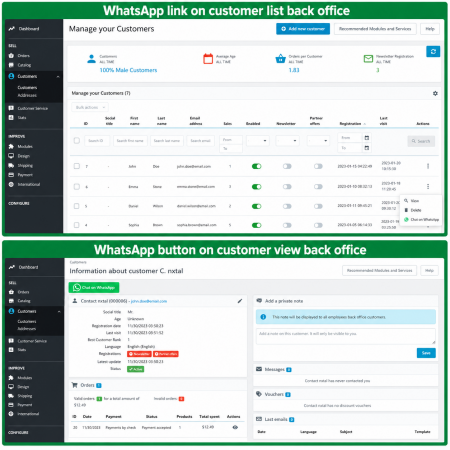Open the Bulk actions dropdown
450x450 pixels.
[90, 107]
